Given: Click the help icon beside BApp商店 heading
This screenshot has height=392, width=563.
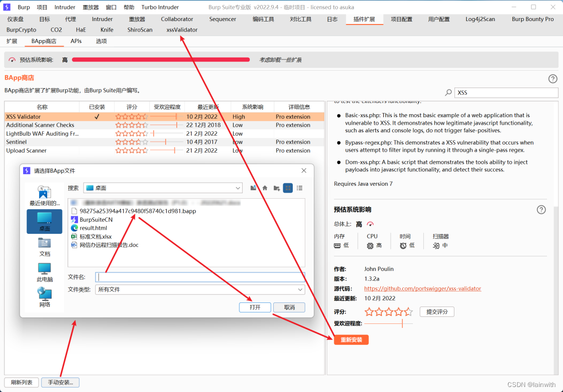Looking at the screenshot, I should pyautogui.click(x=552, y=79).
